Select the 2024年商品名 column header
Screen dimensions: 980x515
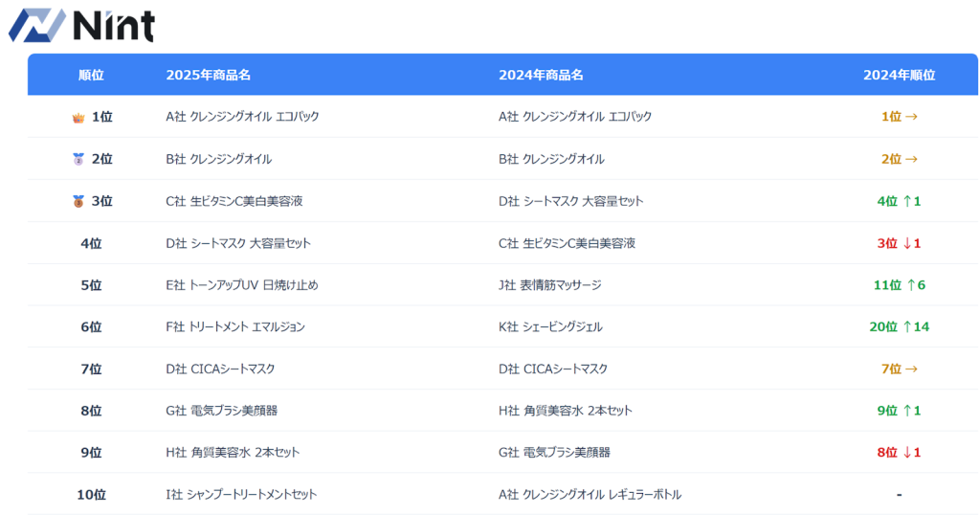[541, 75]
